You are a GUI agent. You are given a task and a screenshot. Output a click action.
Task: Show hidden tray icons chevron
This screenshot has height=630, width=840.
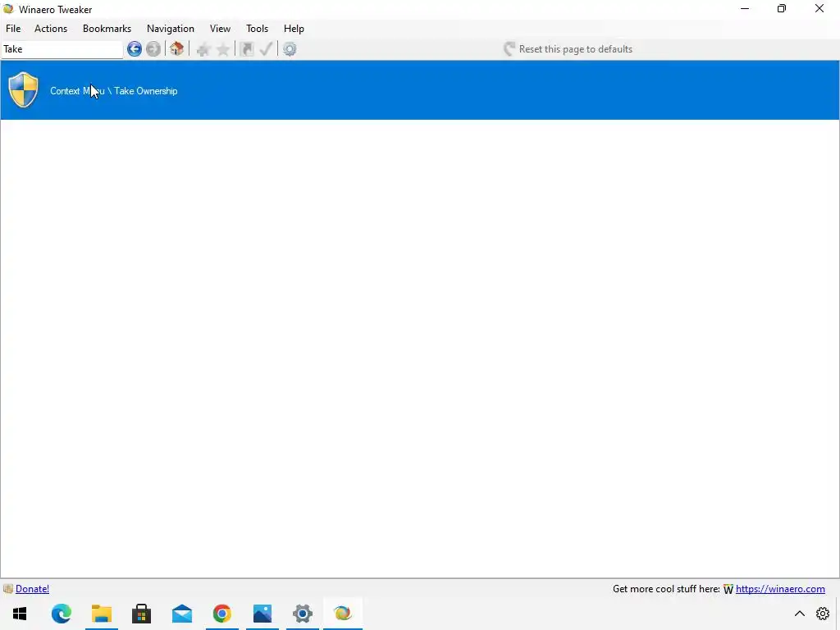pos(799,614)
